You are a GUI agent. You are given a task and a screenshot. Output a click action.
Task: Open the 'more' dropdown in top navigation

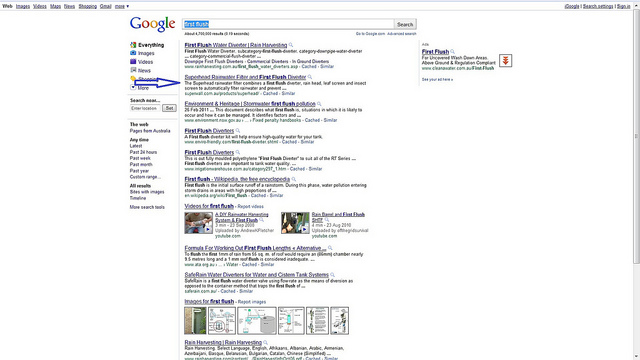click(122, 6)
